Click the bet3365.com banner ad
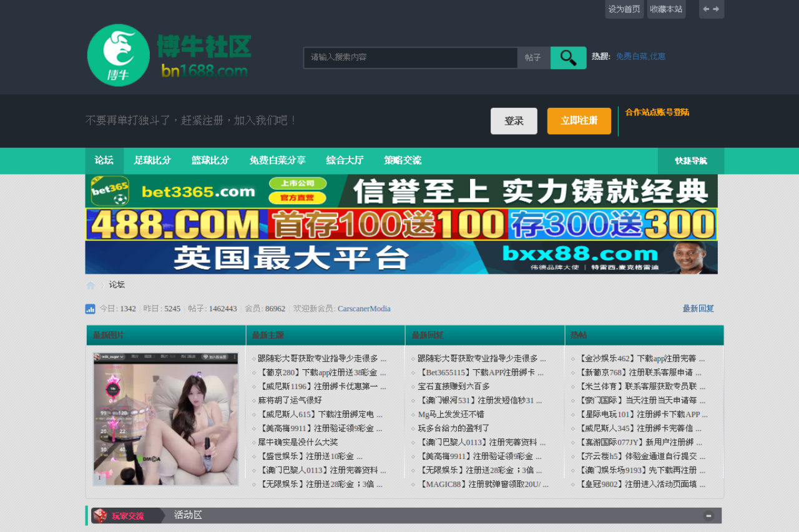 click(401, 191)
